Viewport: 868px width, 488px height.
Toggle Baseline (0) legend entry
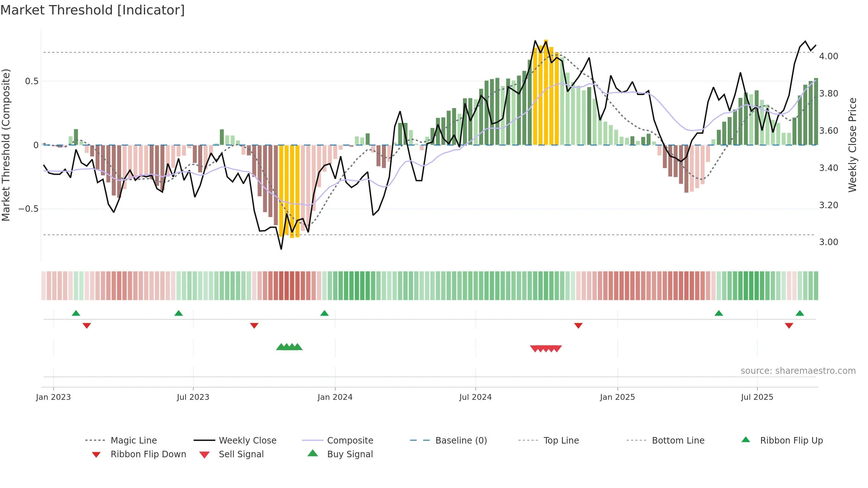(x=448, y=440)
